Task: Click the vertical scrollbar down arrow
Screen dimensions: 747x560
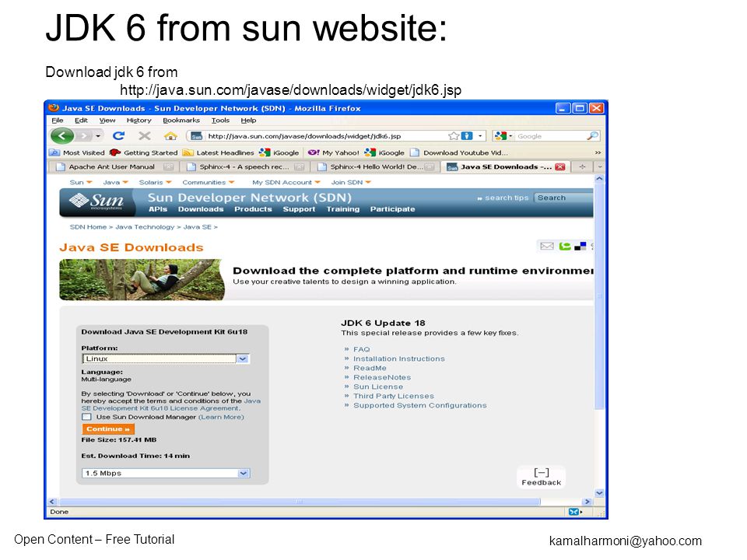Action: point(599,493)
